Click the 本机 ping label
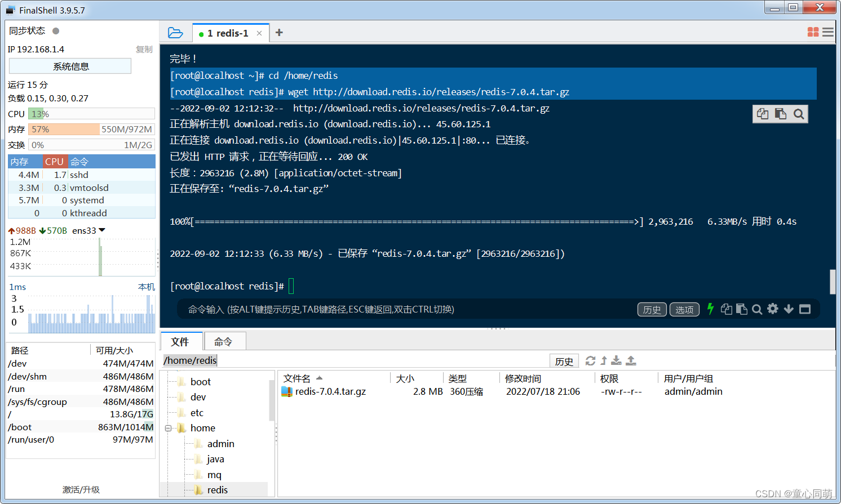The image size is (841, 504). pos(147,287)
